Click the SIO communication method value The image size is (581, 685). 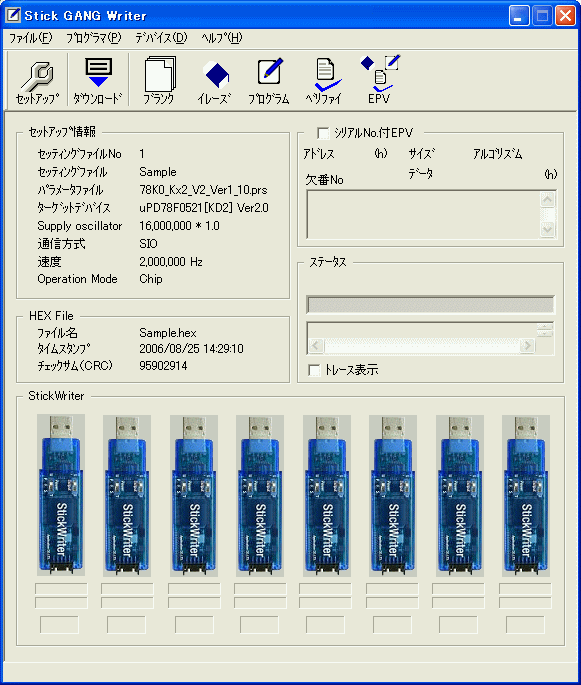148,244
